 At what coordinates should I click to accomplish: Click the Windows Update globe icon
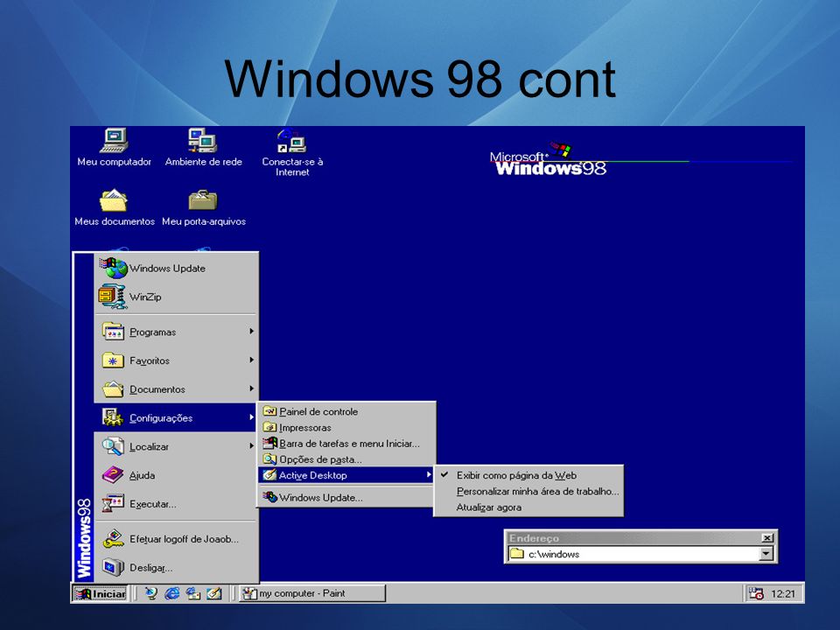[113, 268]
